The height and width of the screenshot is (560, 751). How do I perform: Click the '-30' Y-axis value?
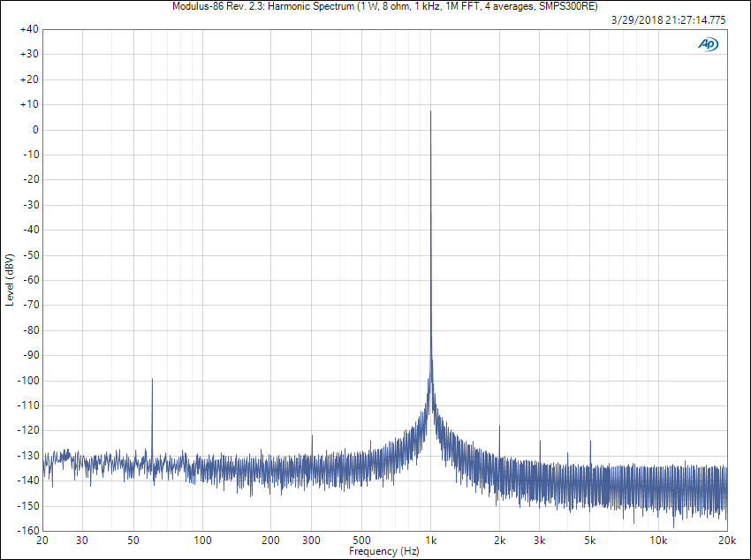coord(31,205)
